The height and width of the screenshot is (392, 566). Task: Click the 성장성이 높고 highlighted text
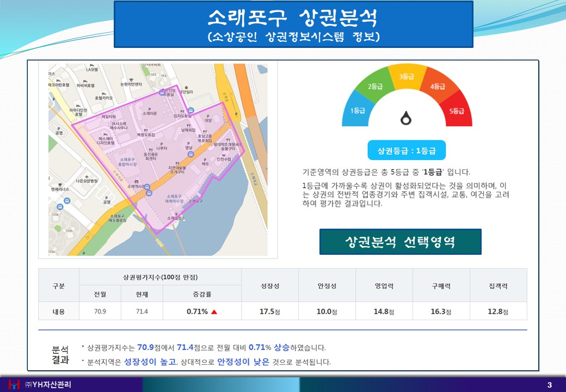pyautogui.click(x=150, y=362)
